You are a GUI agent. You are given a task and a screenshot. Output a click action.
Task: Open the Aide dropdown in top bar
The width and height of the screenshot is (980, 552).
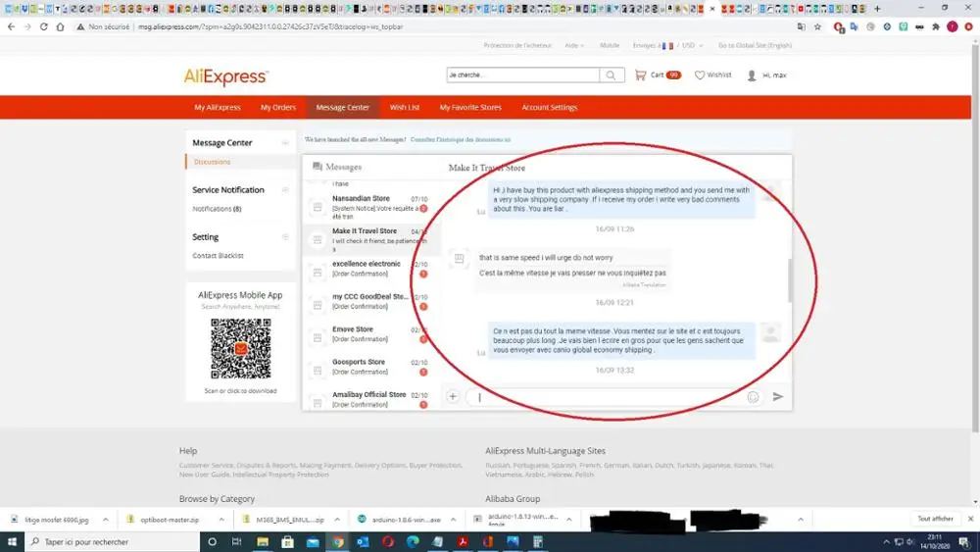point(574,46)
